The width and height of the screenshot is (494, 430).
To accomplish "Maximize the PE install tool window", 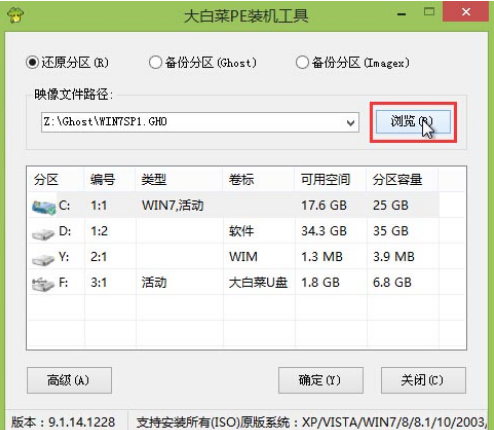I will [429, 12].
